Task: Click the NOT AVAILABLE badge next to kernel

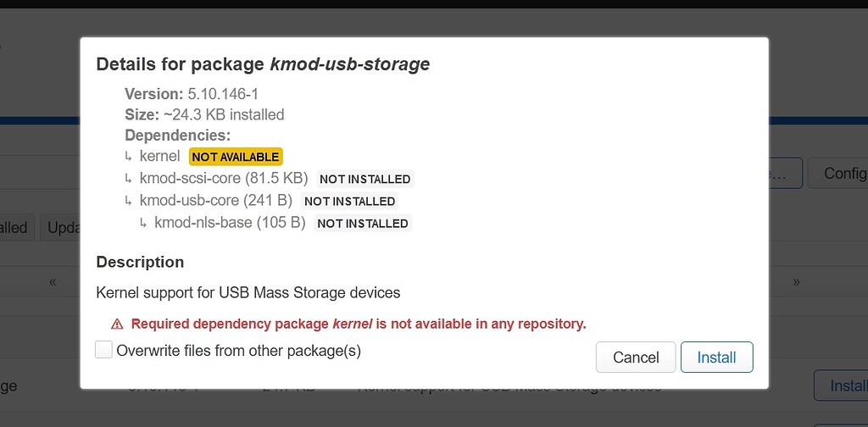Action: pos(236,157)
